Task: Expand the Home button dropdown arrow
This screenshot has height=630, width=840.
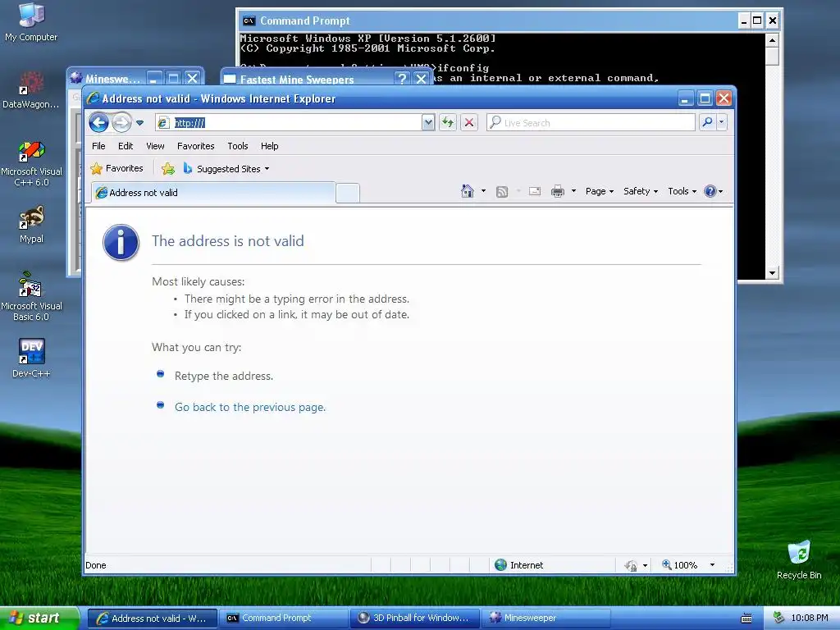Action: 483,191
